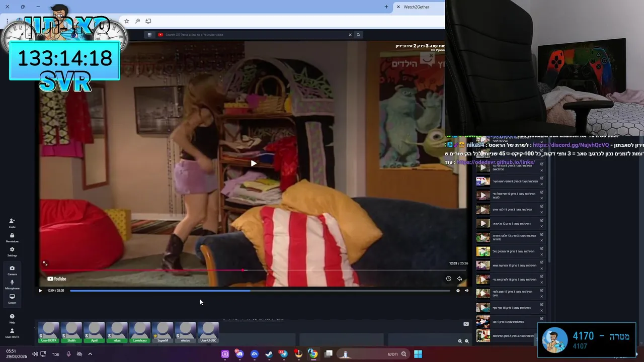The image size is (644, 362).
Task: Show hidden tray icons chevron
Action: pos(90,354)
